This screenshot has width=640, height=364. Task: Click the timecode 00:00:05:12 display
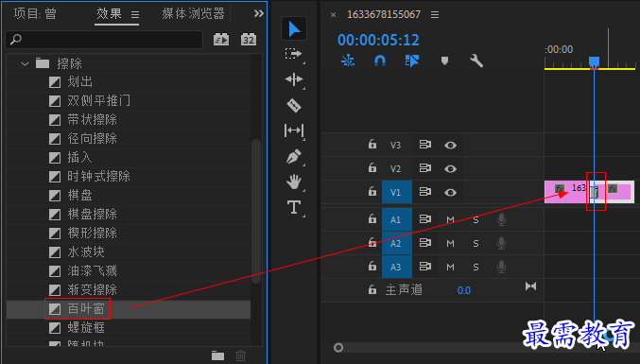pos(378,40)
